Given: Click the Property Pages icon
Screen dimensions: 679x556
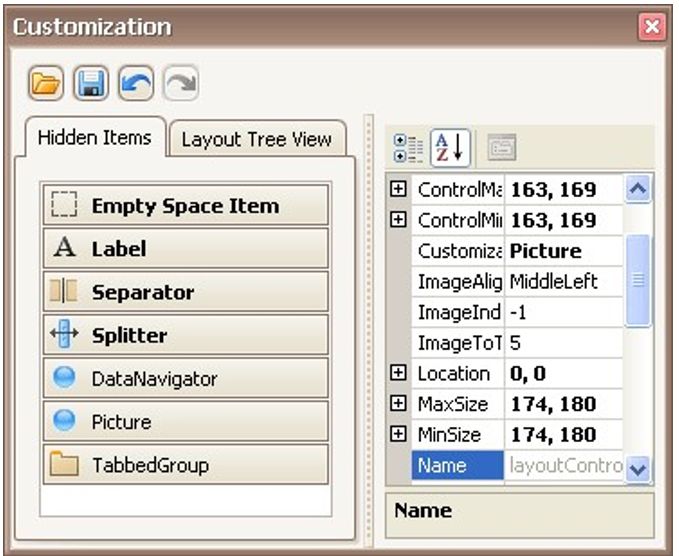Looking at the screenshot, I should pyautogui.click(x=502, y=148).
